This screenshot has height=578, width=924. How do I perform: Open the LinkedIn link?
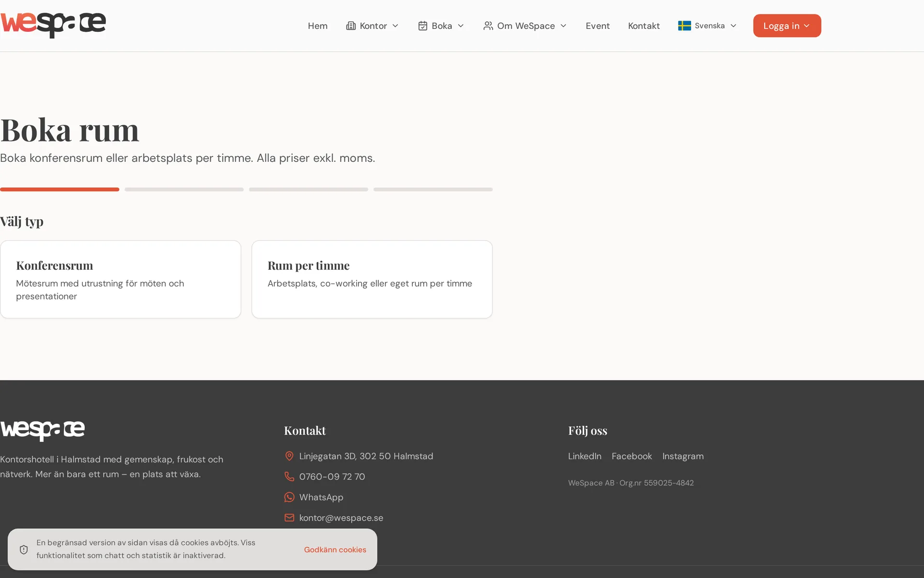click(585, 456)
